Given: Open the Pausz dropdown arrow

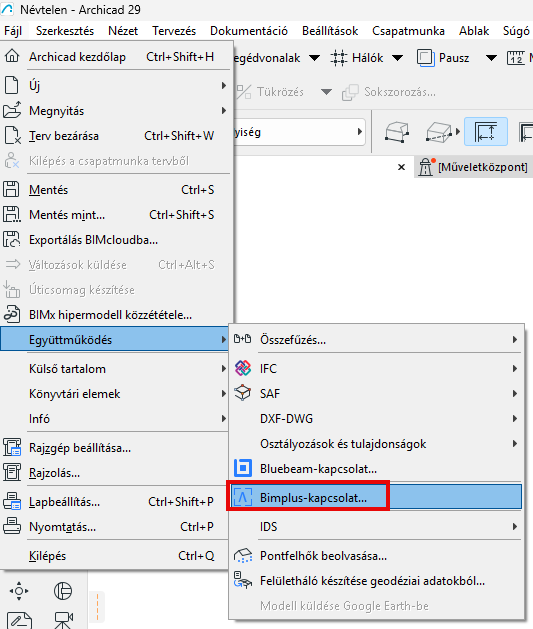Looking at the screenshot, I should coord(491,58).
